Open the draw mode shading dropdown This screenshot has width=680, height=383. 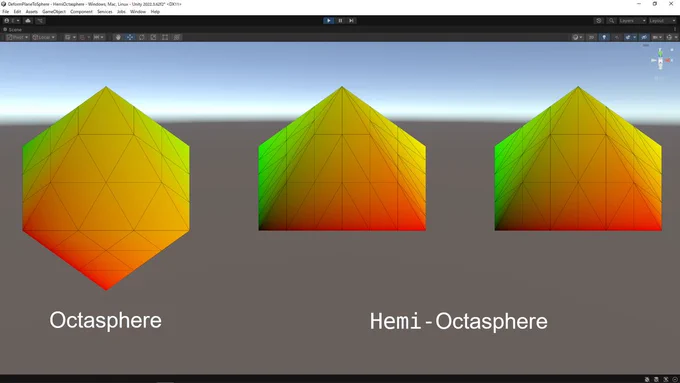(578, 37)
